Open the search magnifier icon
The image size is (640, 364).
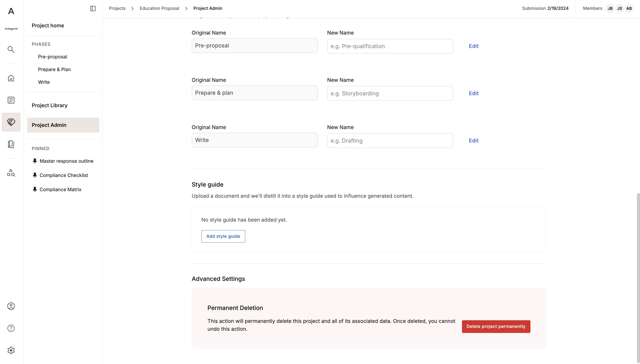[11, 49]
